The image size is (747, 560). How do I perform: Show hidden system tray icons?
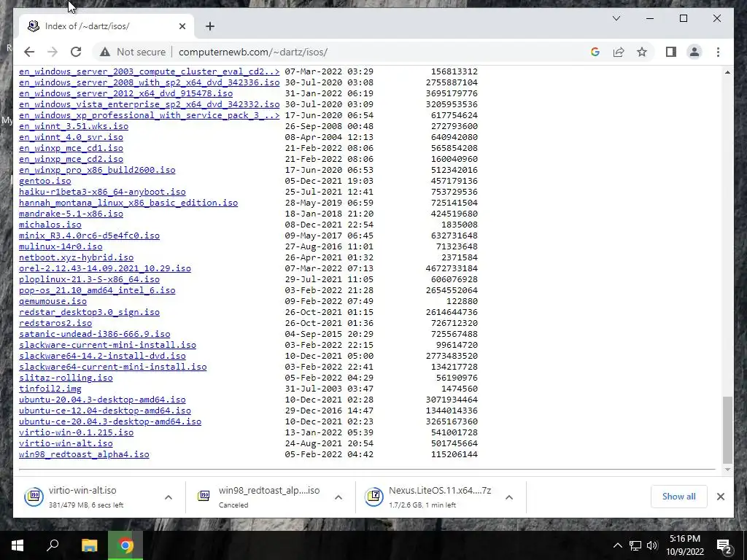pos(617,545)
